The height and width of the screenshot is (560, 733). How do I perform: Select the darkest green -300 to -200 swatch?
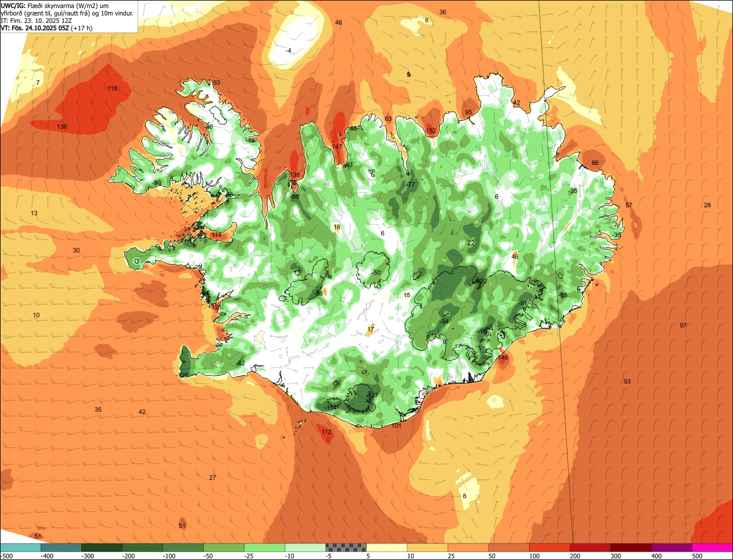click(102, 547)
